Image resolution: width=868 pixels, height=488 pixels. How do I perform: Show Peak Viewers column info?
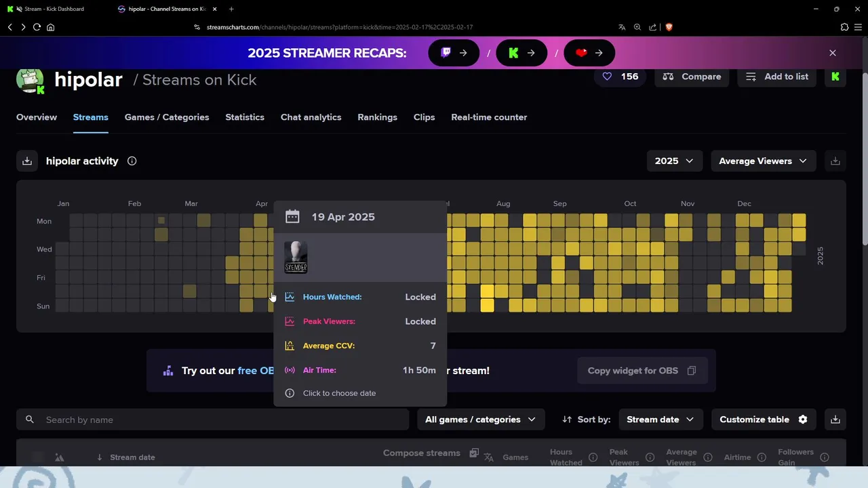tap(650, 457)
